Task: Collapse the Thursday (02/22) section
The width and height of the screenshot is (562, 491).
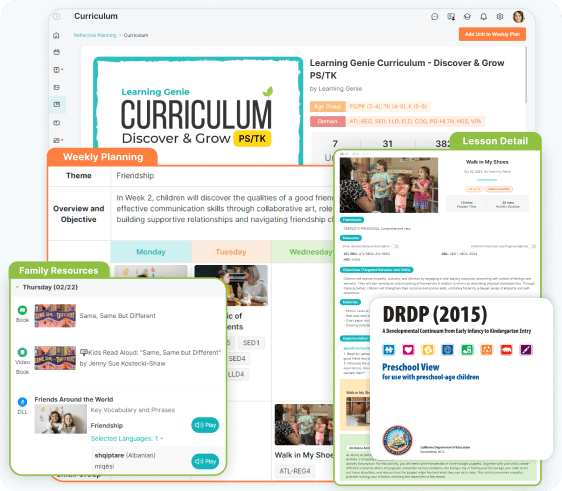Action: click(17, 287)
